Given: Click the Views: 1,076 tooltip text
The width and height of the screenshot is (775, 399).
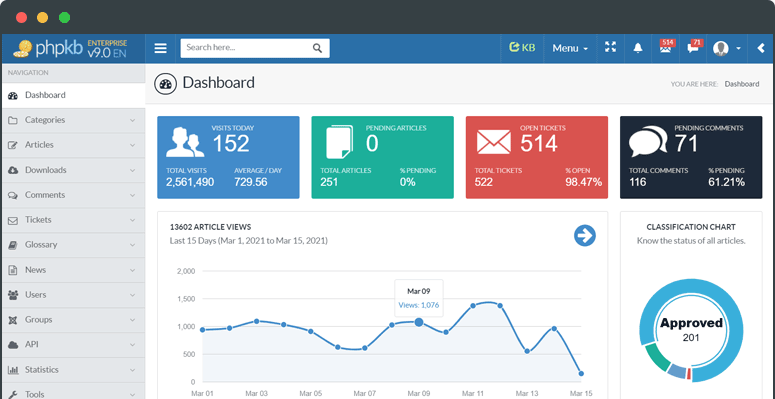Looking at the screenshot, I should click(x=419, y=306).
